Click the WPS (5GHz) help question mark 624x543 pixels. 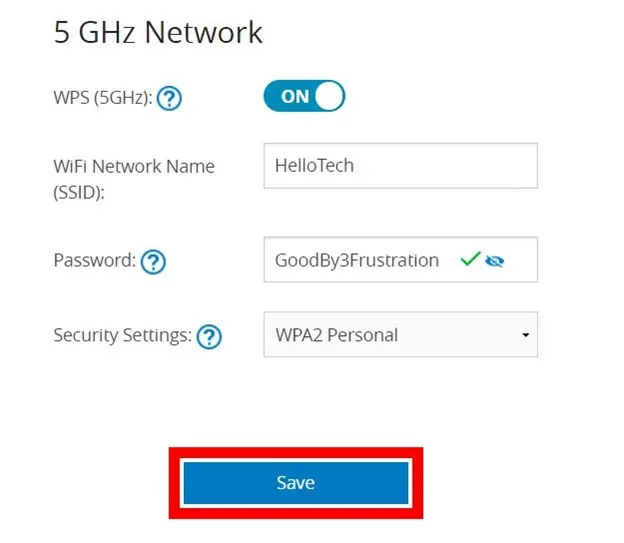click(x=169, y=99)
